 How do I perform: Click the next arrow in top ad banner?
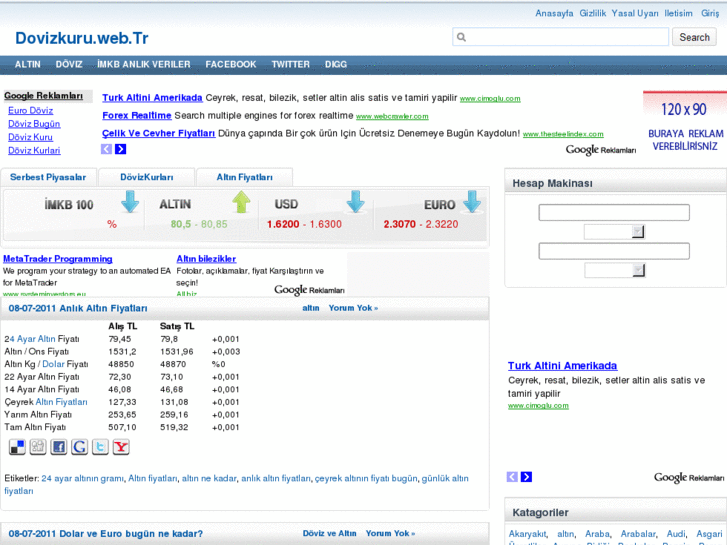[121, 149]
